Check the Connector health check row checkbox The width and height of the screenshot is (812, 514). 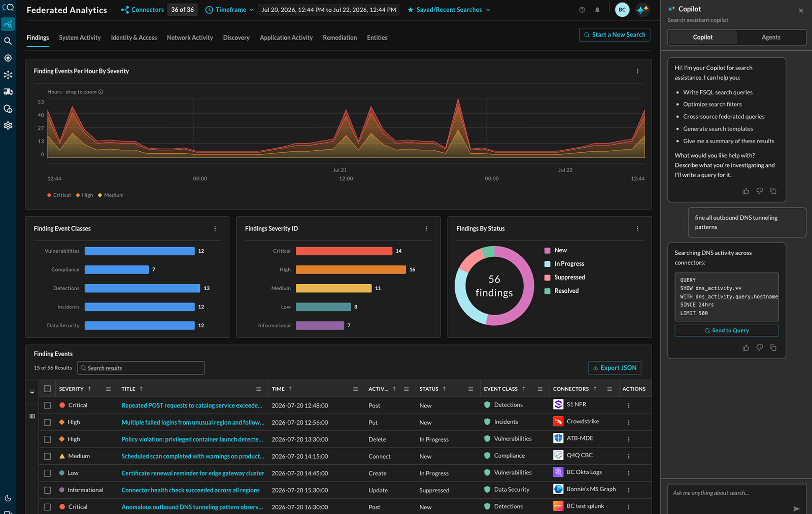[47, 490]
